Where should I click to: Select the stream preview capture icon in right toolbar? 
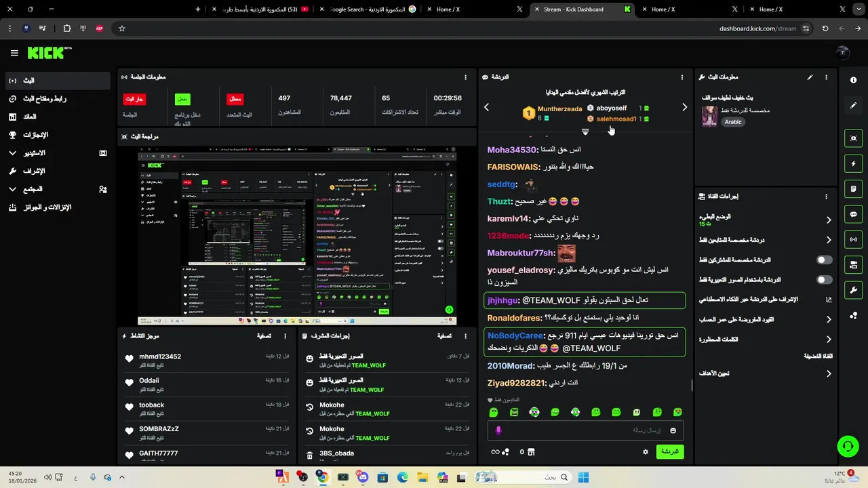pos(853,138)
